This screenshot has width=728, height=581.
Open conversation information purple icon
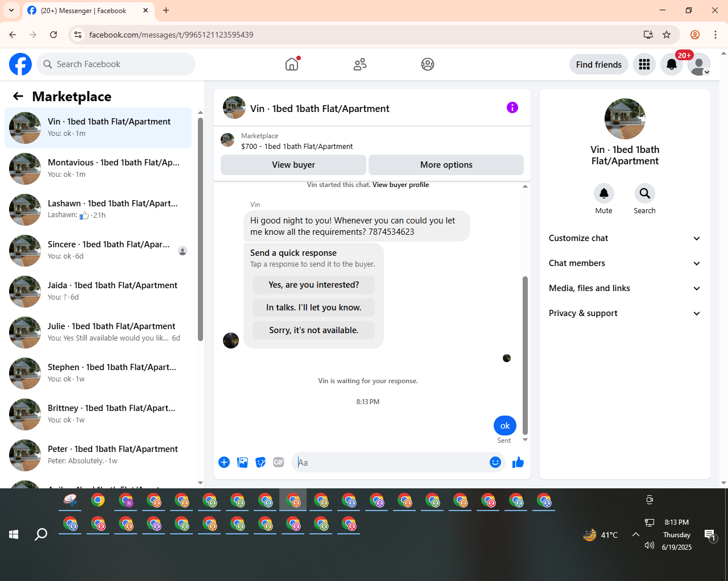[512, 107]
